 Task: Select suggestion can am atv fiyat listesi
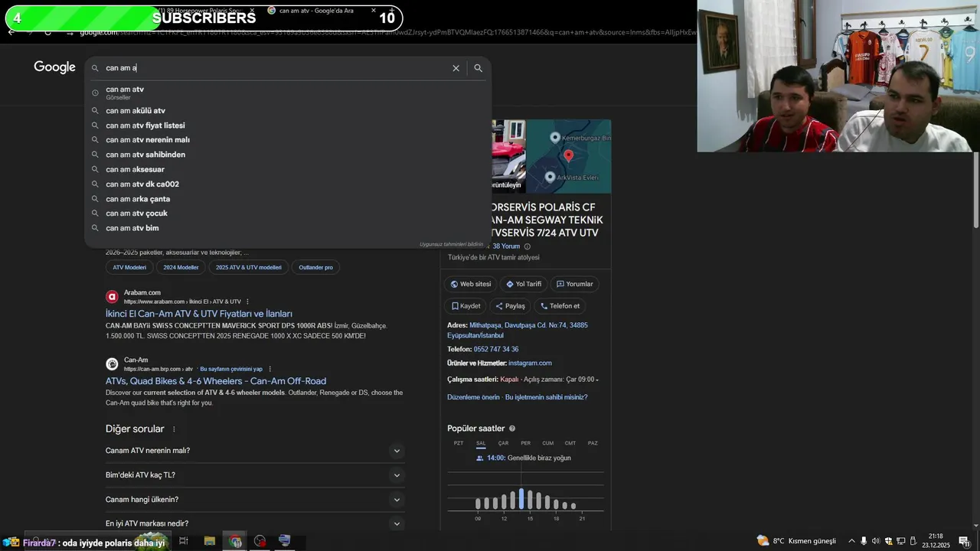click(x=287, y=126)
